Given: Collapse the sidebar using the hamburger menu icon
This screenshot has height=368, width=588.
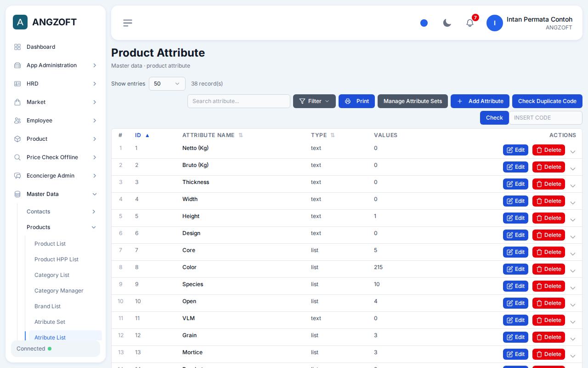Looking at the screenshot, I should pos(128,23).
